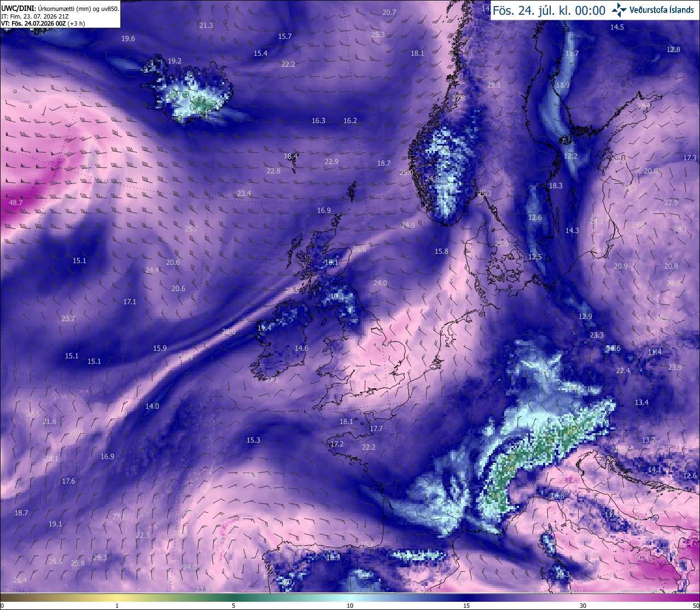Click the 12.8 value in top-right corner

[673, 50]
